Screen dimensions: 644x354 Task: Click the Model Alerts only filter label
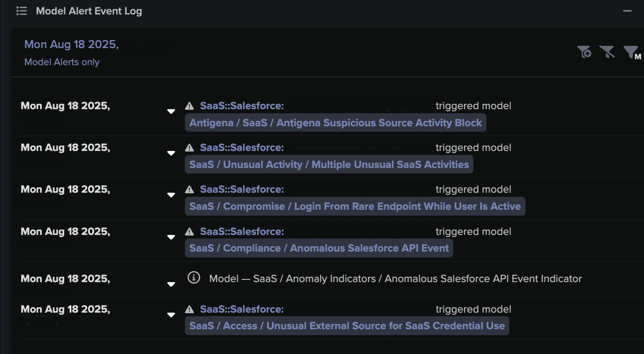tap(62, 62)
